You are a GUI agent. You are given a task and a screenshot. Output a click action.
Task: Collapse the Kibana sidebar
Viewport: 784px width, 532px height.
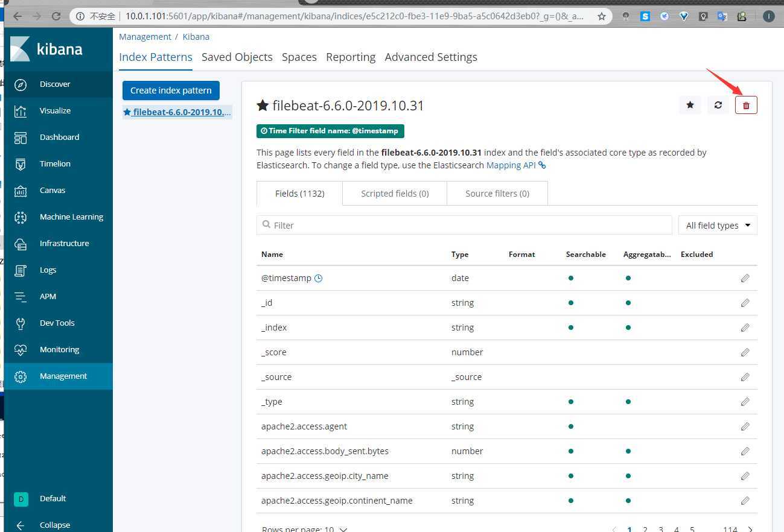coord(58,525)
